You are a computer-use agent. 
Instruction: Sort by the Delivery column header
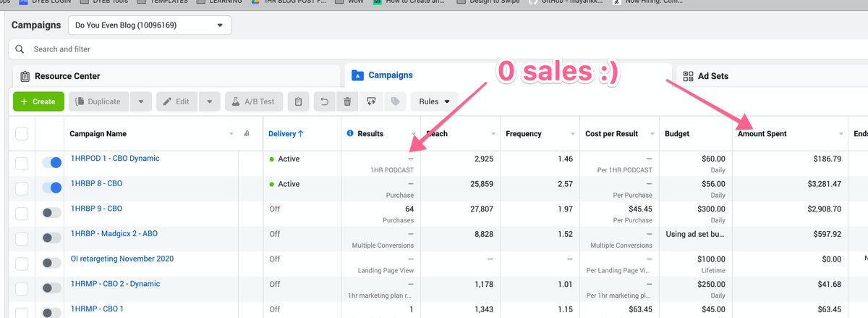tap(286, 133)
